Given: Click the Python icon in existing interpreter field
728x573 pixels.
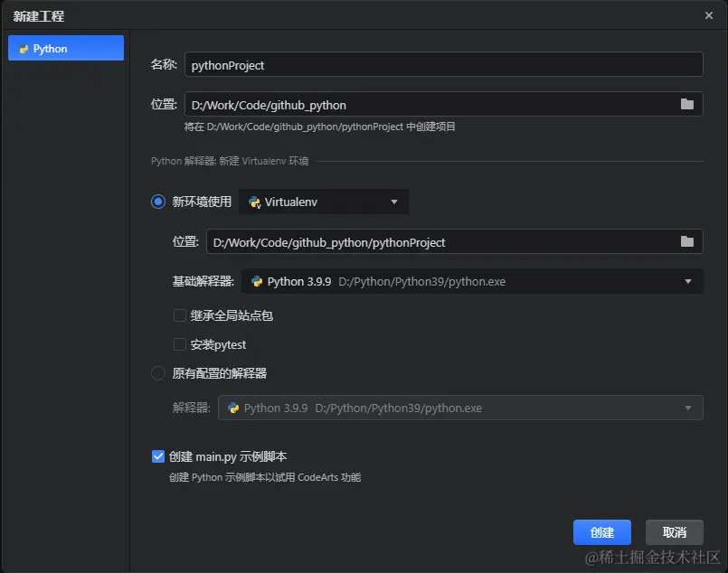Looking at the screenshot, I should [x=233, y=408].
